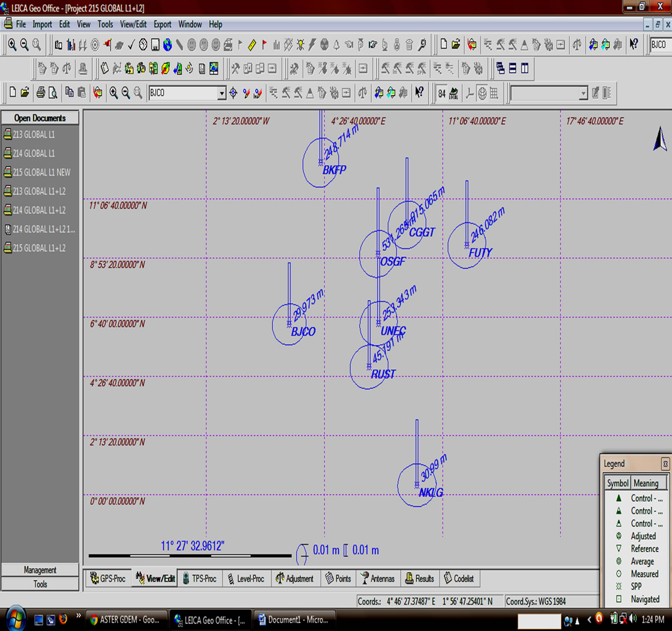Open print preview from the toolbar

(53, 93)
